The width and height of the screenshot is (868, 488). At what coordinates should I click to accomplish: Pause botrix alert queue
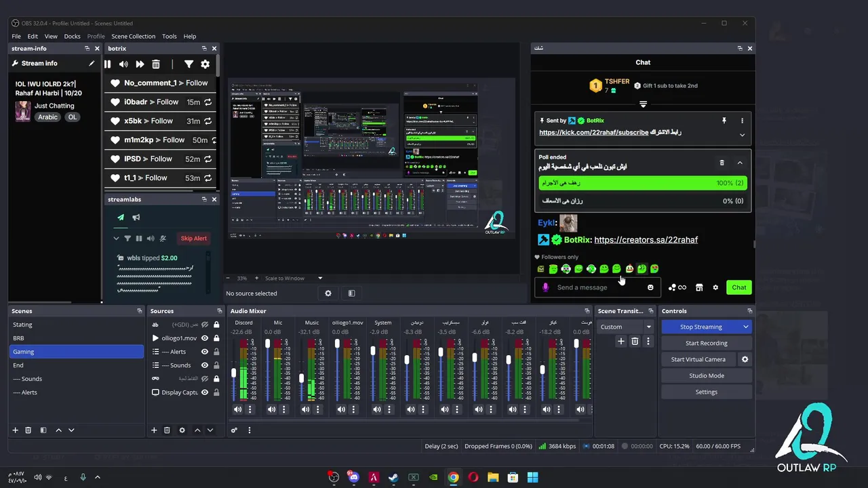(107, 64)
